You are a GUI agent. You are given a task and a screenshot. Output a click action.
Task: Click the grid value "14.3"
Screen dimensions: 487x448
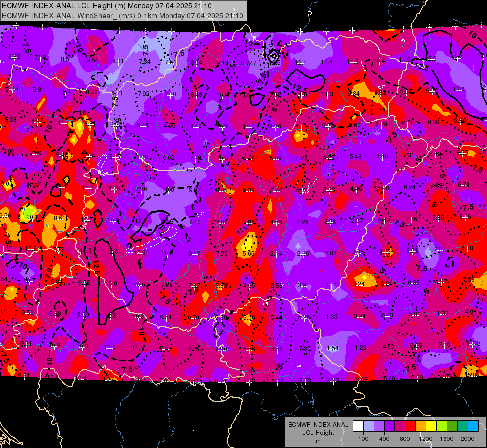110,316
